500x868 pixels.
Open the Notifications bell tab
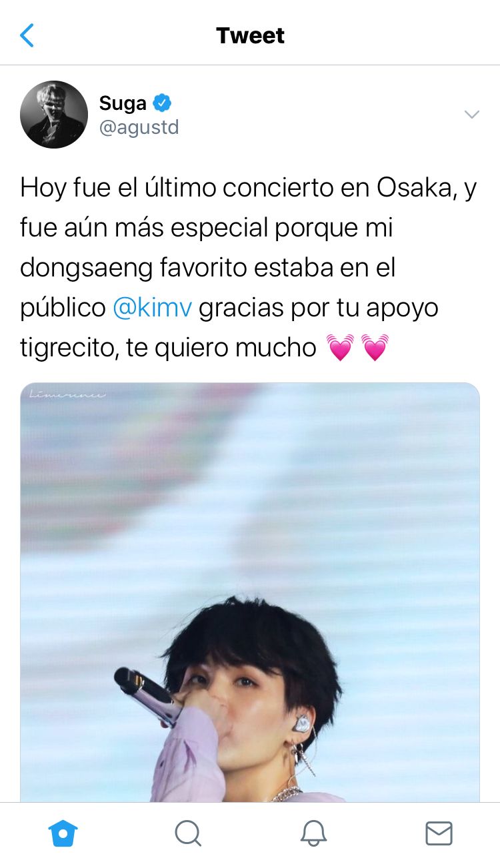tap(313, 833)
